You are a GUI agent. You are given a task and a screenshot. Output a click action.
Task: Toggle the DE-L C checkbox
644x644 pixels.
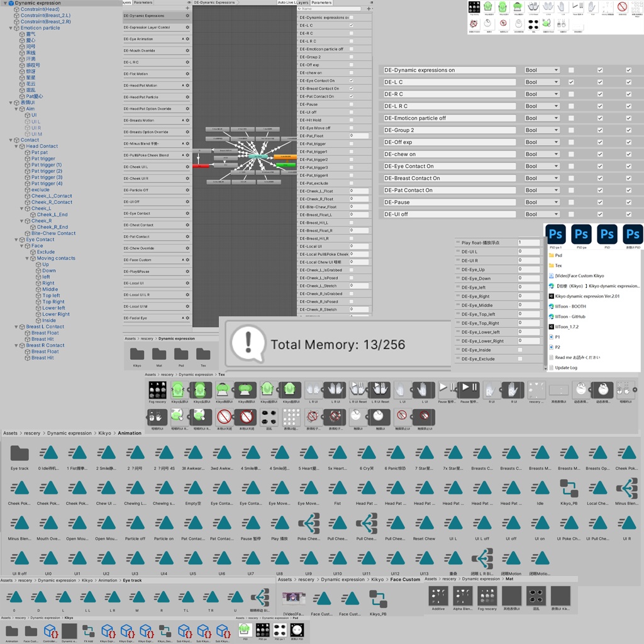tap(571, 82)
